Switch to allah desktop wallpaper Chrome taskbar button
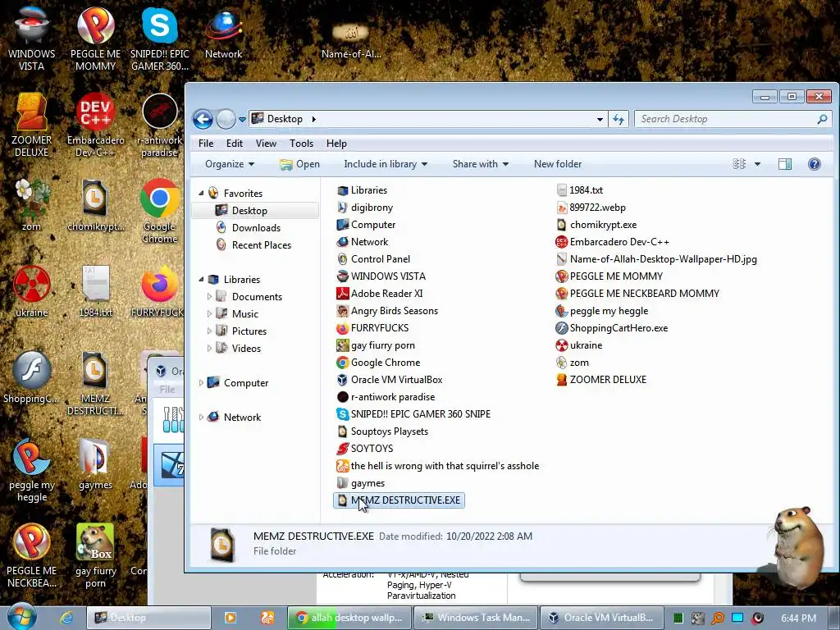Image resolution: width=840 pixels, height=630 pixels. tap(349, 618)
